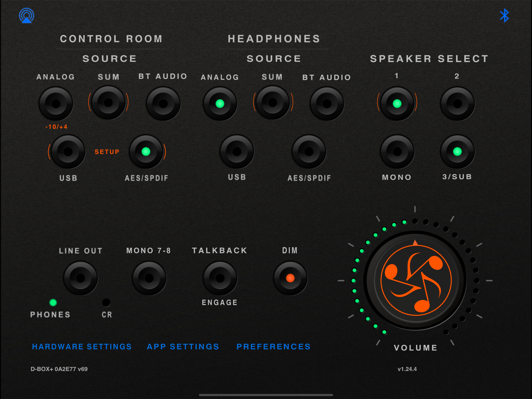Click the -10/+4 level label

pos(56,127)
